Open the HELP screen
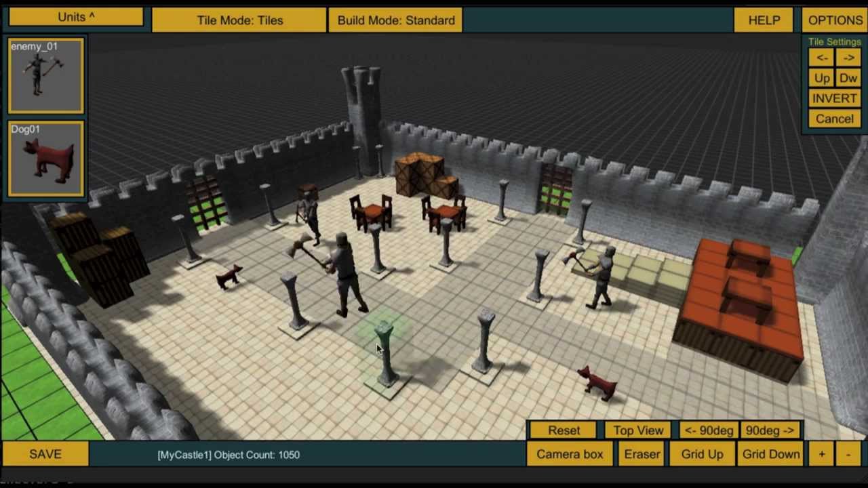Viewport: 868px width, 488px height. [764, 20]
